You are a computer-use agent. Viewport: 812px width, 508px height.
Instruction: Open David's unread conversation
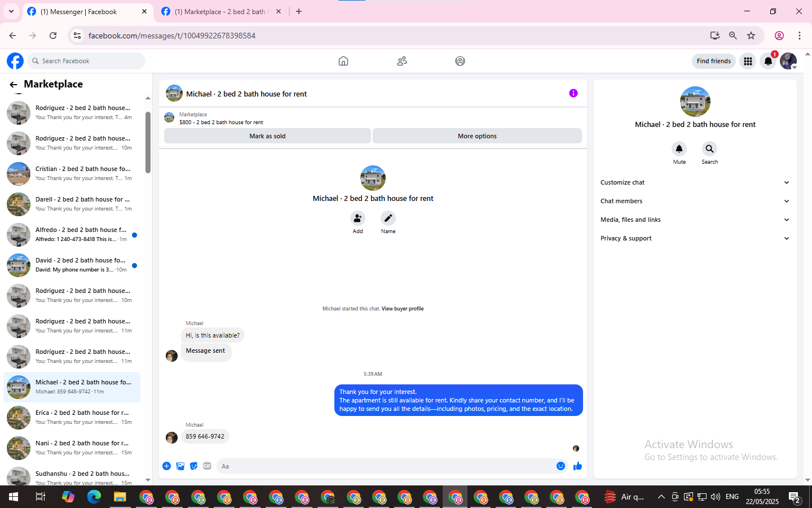(x=72, y=265)
